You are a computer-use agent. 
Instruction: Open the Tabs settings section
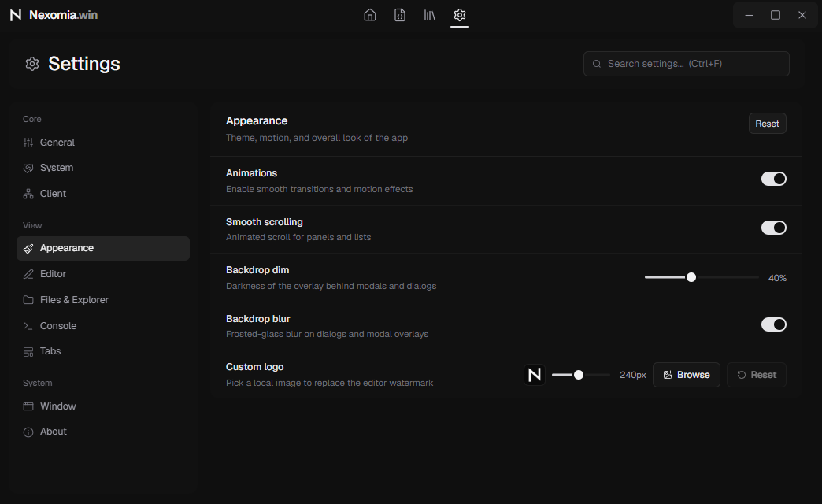tap(103, 351)
